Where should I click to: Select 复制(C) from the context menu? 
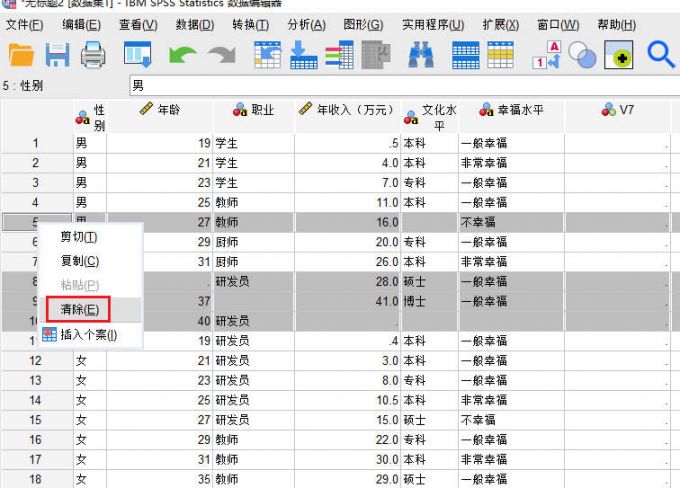(79, 261)
